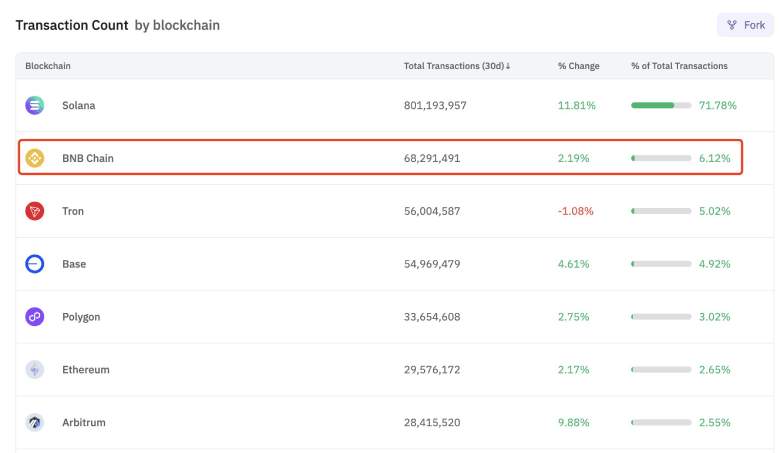Select the Ethereum row name

click(x=86, y=370)
